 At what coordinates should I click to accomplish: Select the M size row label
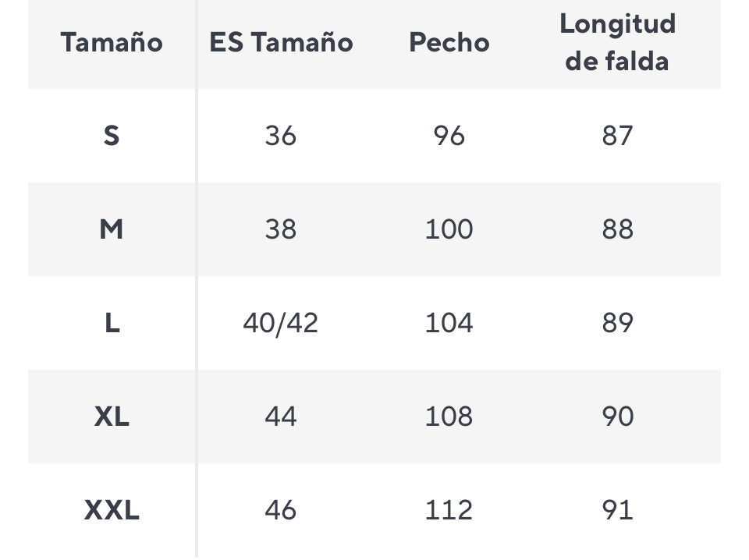pyautogui.click(x=112, y=229)
